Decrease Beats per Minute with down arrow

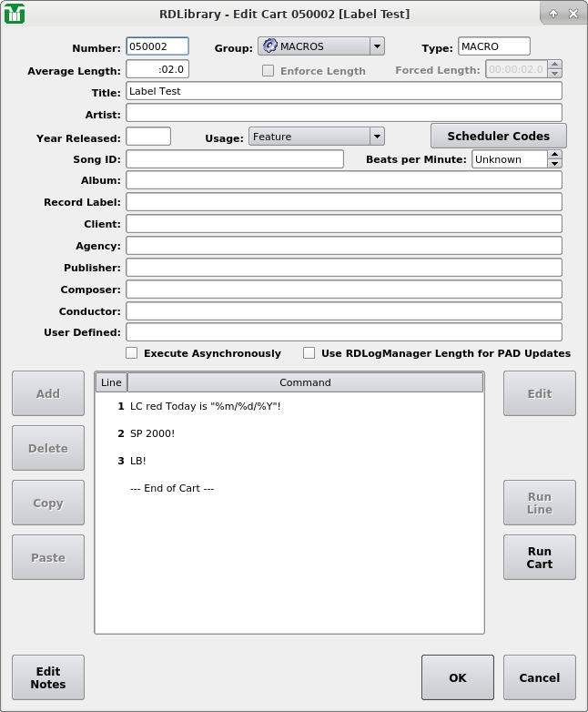[554, 164]
